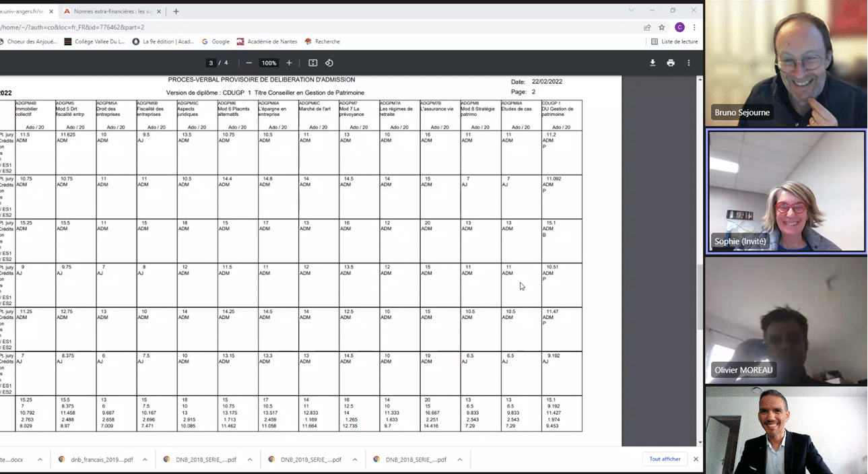This screenshot has width=868, height=474.
Task: Click the 10.51 grade cell
Action: pyautogui.click(x=552, y=267)
